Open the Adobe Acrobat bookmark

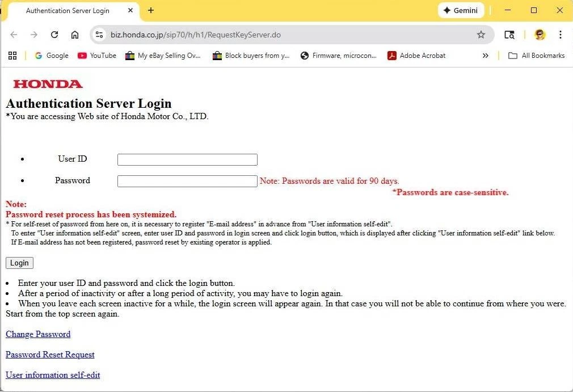pyautogui.click(x=416, y=56)
